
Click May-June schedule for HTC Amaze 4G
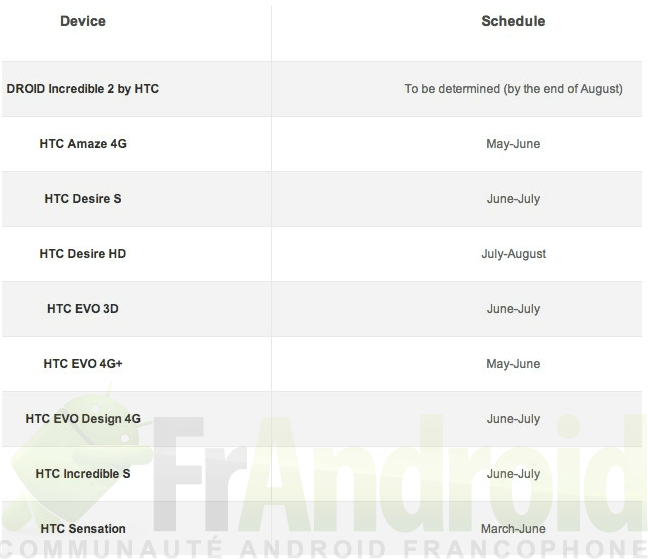coord(513,144)
